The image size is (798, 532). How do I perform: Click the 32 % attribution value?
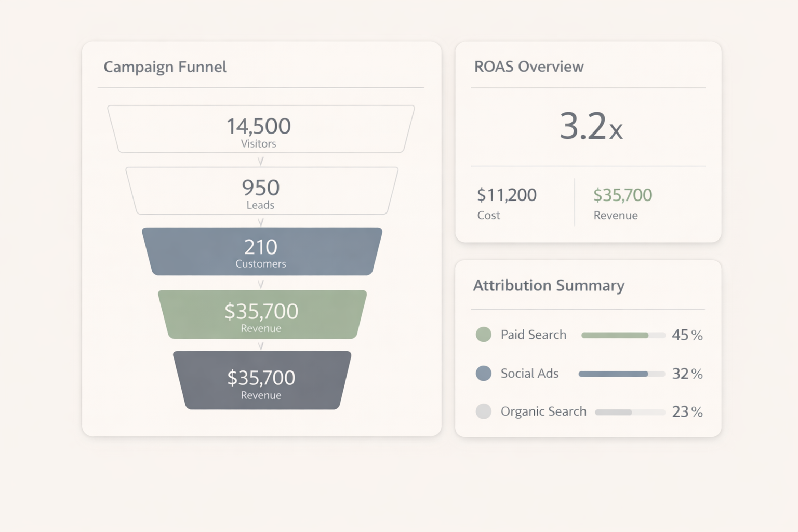pyautogui.click(x=687, y=374)
